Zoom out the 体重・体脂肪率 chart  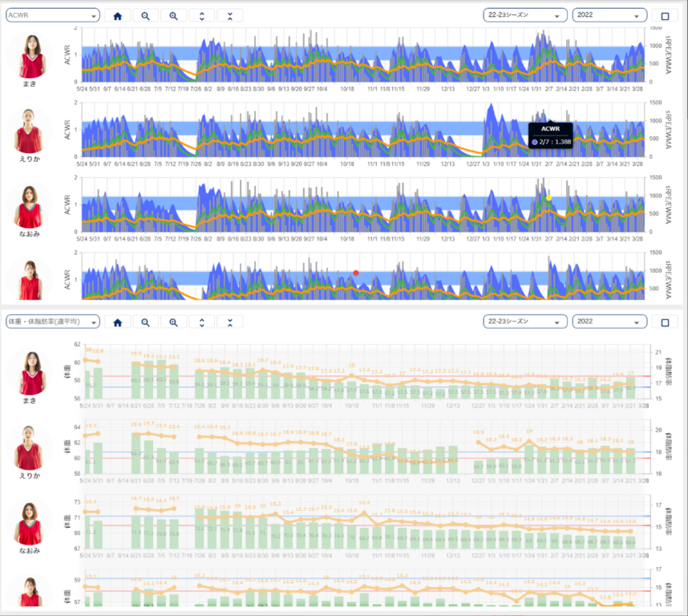click(x=145, y=322)
